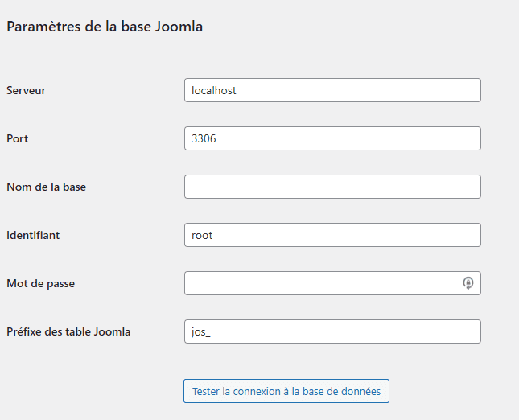Screen dimensions: 519x420
Task: Click on the 'root' username value
Action: point(202,235)
